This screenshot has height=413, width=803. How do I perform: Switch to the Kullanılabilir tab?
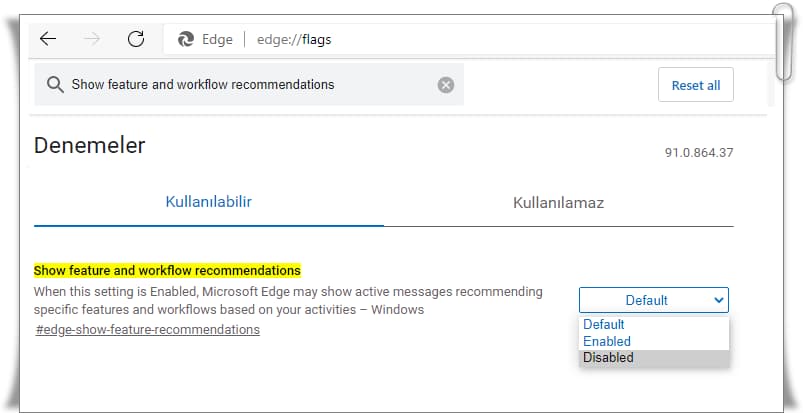pyautogui.click(x=208, y=202)
